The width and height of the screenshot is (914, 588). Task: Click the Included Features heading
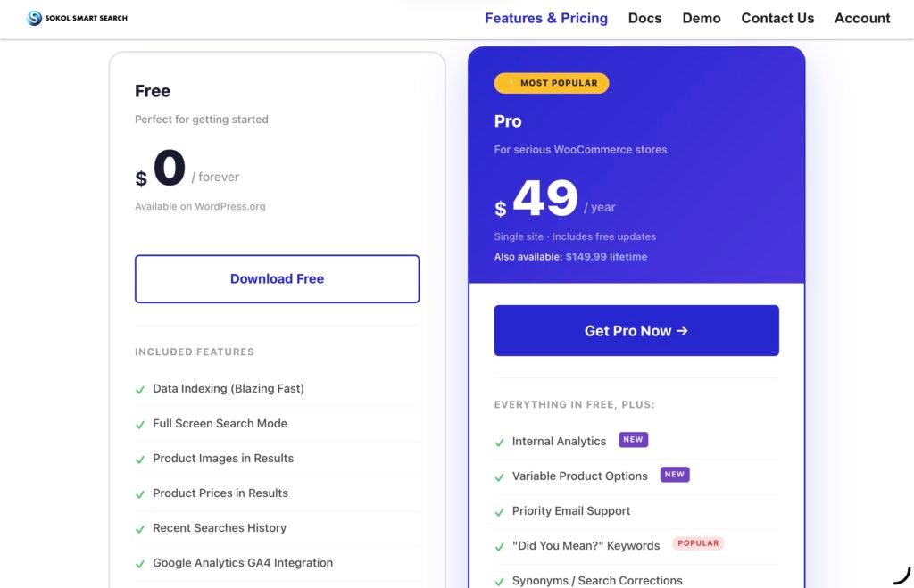pyautogui.click(x=195, y=352)
